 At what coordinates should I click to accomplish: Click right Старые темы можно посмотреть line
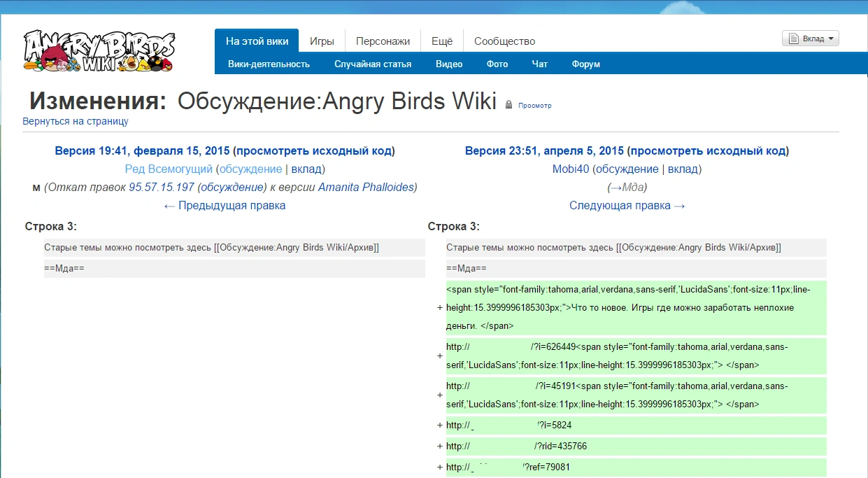pyautogui.click(x=636, y=248)
